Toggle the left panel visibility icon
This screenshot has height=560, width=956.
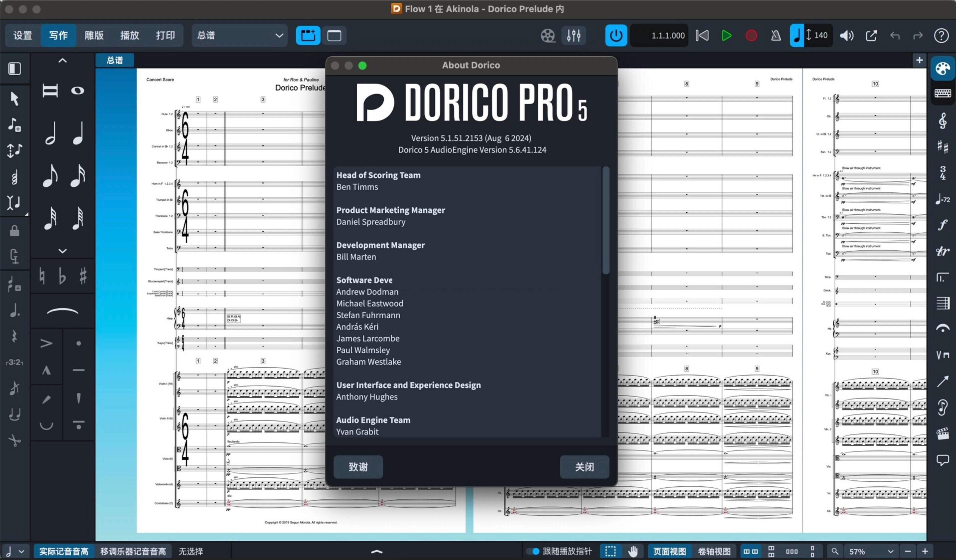[x=14, y=69]
